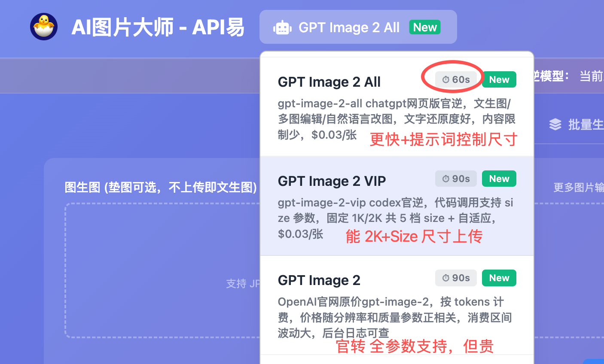Image resolution: width=604 pixels, height=364 pixels.
Task: Click the New badge on the GPT Image 2 row
Action: coord(499,278)
